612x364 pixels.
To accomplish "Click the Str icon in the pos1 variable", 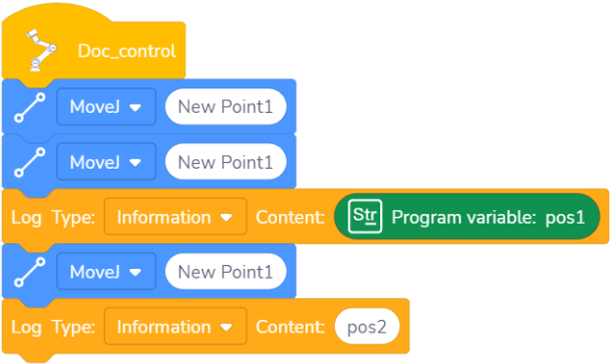I will (364, 216).
